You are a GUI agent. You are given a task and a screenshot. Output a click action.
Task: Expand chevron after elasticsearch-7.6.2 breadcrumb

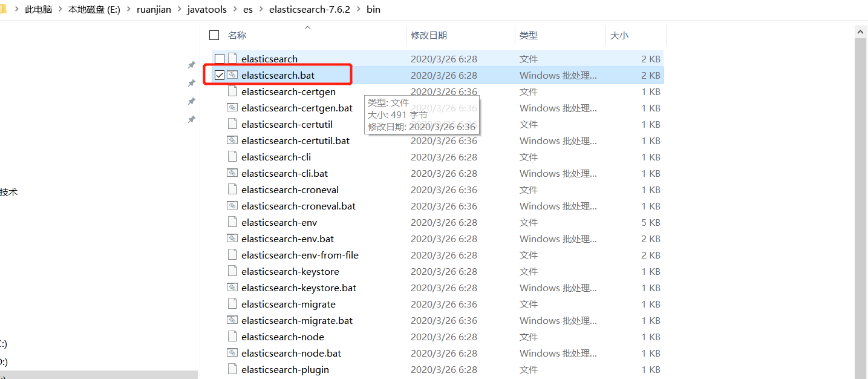click(358, 10)
